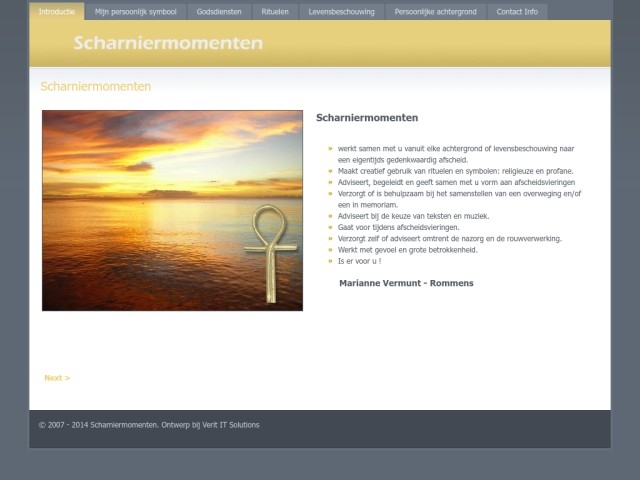Select the Rituelen tab
This screenshot has height=480, width=640.
[275, 12]
